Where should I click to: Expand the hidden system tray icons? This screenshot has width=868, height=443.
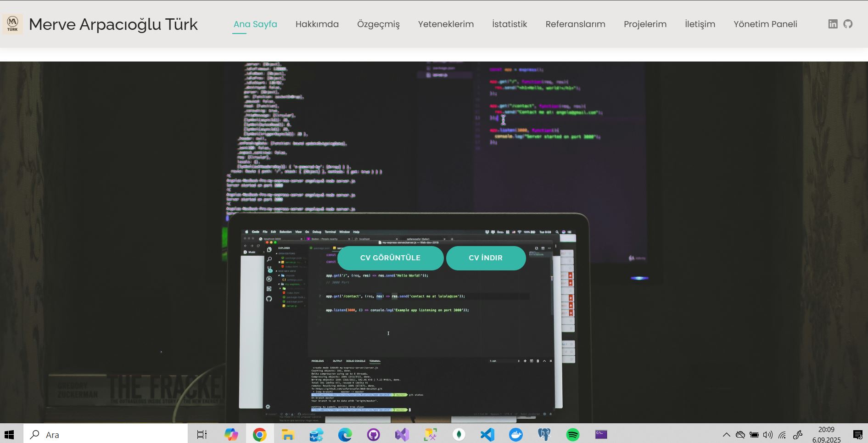pos(726,435)
